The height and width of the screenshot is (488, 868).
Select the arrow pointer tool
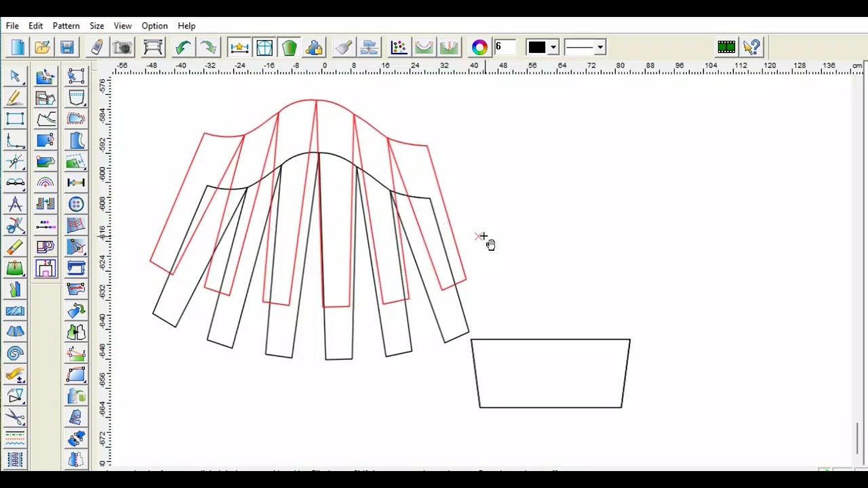click(15, 77)
